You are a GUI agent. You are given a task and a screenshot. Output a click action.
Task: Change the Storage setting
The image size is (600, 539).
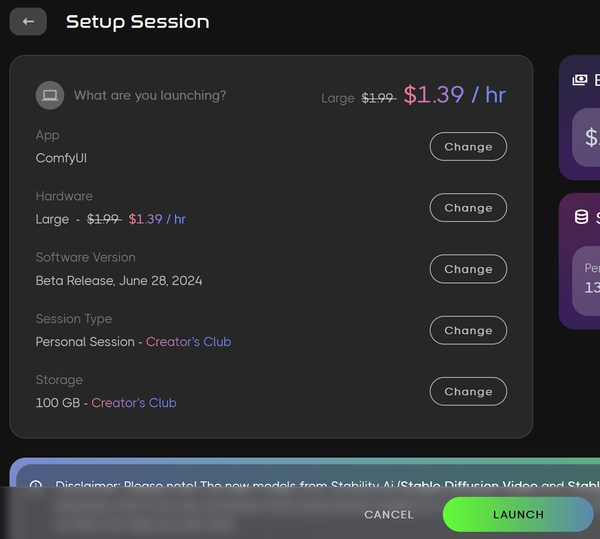(468, 392)
